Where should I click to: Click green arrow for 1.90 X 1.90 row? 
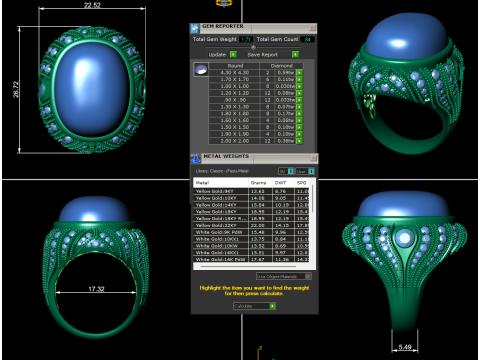coord(299,134)
